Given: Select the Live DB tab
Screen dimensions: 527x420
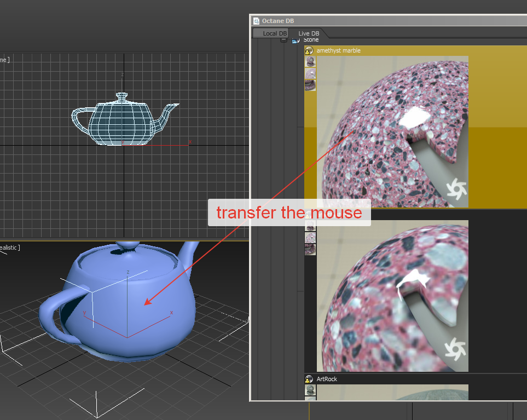Looking at the screenshot, I should (x=309, y=33).
